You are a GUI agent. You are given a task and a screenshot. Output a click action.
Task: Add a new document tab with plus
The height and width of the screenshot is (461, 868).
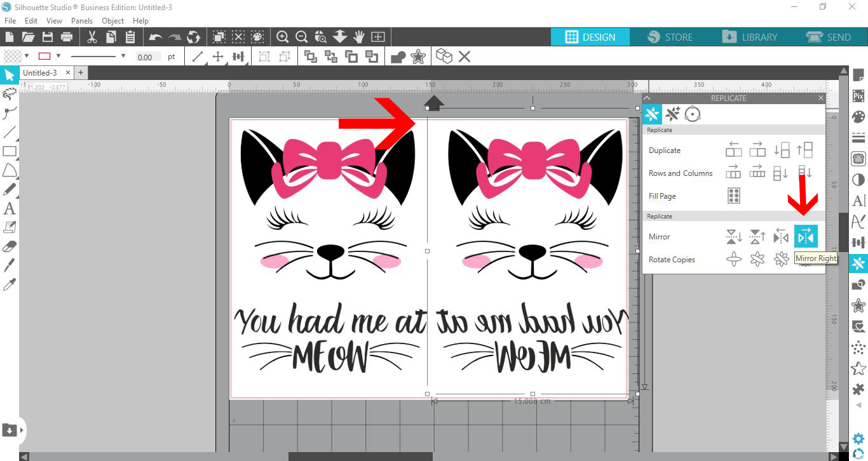pos(81,73)
